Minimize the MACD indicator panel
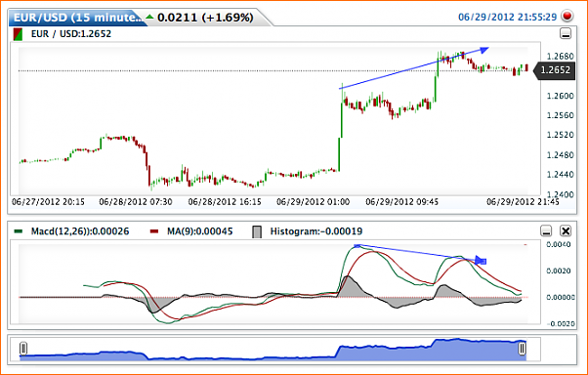 point(546,230)
